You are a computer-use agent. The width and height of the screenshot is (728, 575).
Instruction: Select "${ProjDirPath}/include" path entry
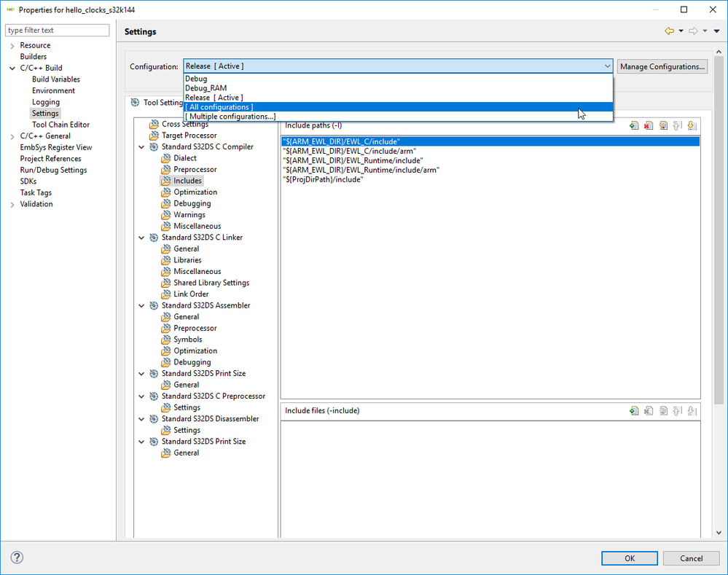click(x=323, y=179)
